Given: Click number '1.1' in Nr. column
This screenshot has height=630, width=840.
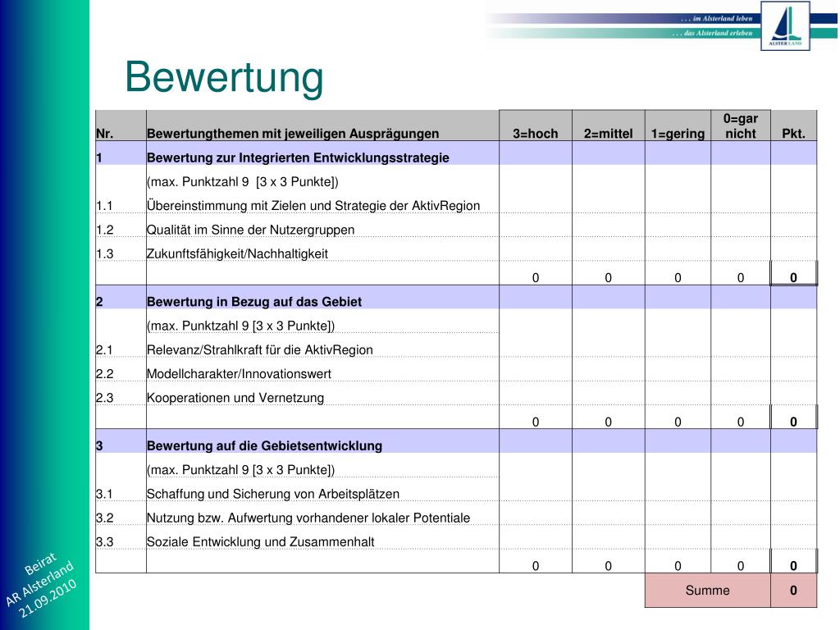Looking at the screenshot, I should (x=104, y=206).
